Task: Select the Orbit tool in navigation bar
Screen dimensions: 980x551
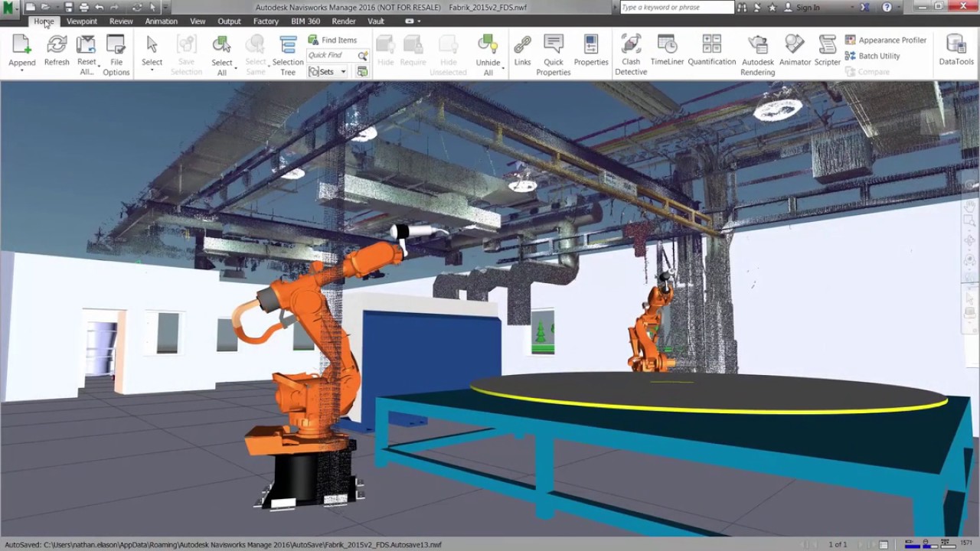Action: pyautogui.click(x=970, y=241)
